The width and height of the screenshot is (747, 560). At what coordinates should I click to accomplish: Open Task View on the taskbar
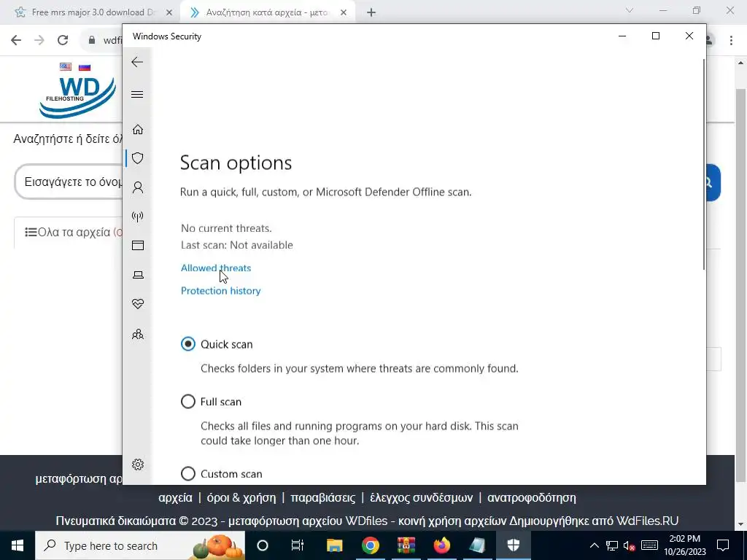[x=298, y=545]
